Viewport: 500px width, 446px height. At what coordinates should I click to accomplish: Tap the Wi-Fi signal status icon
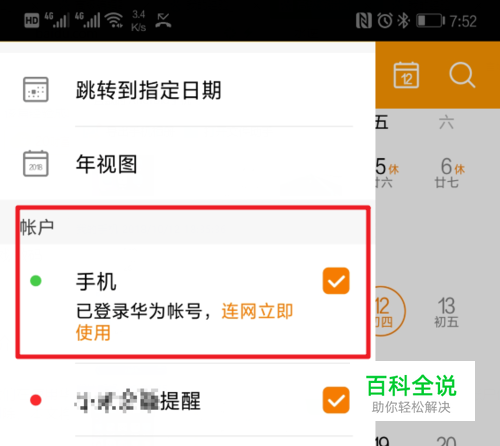click(114, 20)
